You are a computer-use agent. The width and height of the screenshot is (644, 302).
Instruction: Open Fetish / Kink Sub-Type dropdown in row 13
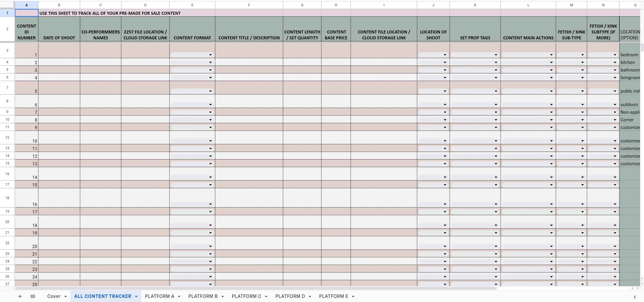[x=582, y=149]
